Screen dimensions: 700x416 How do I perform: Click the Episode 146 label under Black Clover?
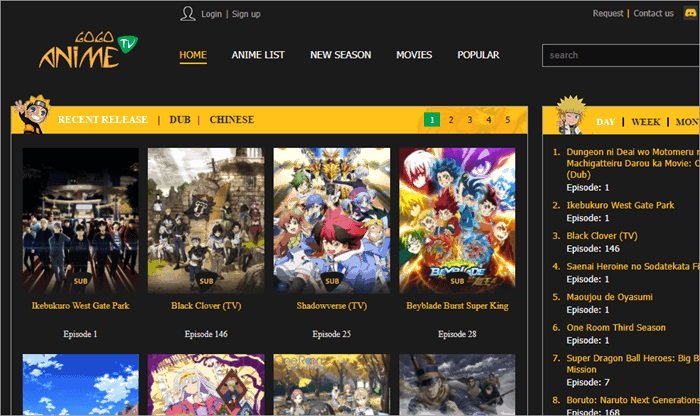click(206, 334)
